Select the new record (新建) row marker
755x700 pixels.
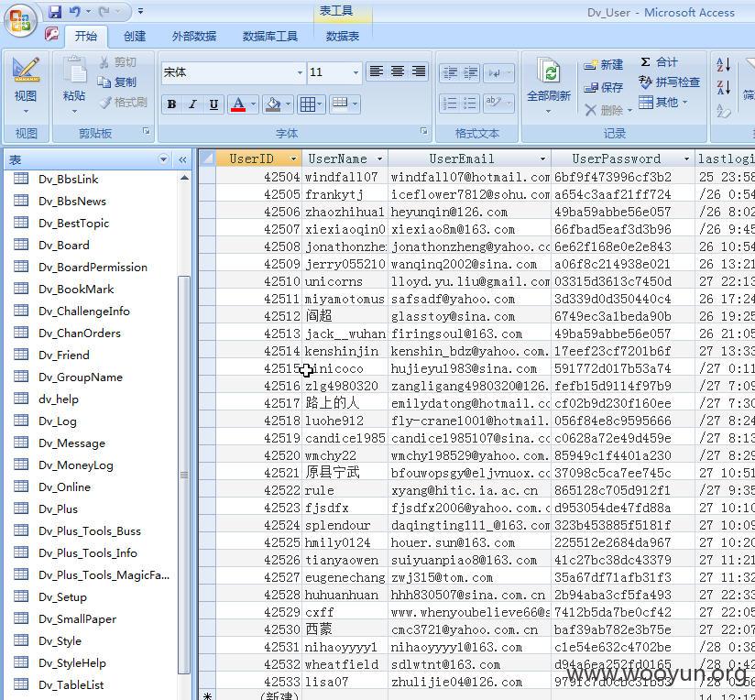pyautogui.click(x=207, y=695)
